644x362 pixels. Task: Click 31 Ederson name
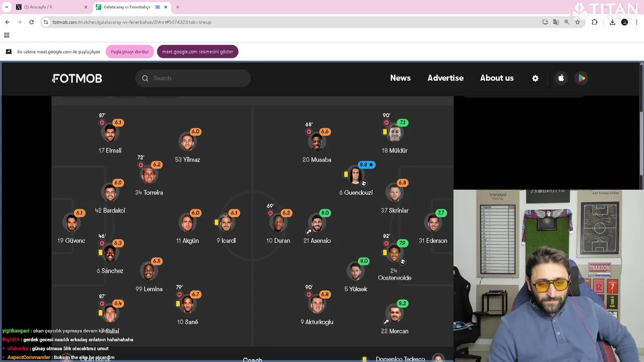(x=433, y=241)
